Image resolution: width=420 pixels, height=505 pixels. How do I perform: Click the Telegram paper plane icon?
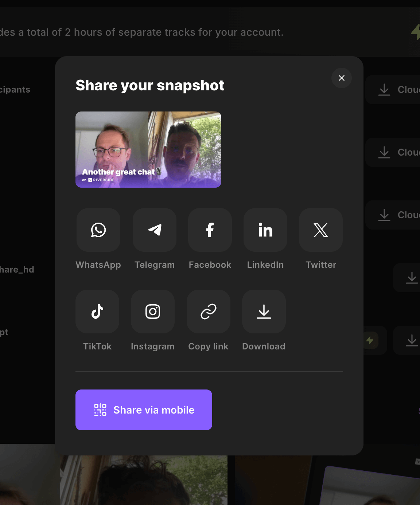click(x=155, y=230)
